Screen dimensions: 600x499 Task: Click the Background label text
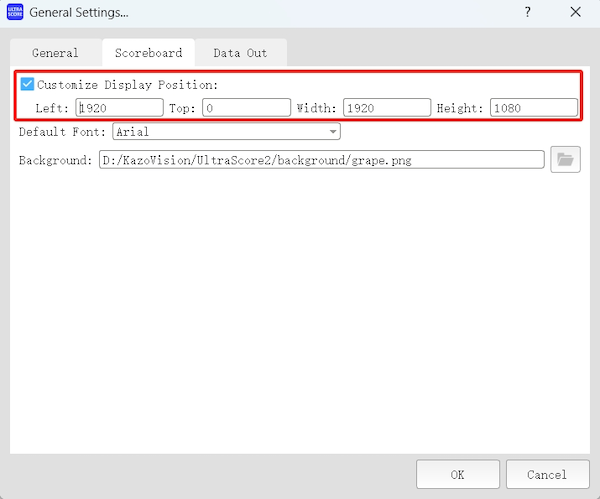pyautogui.click(x=55, y=159)
